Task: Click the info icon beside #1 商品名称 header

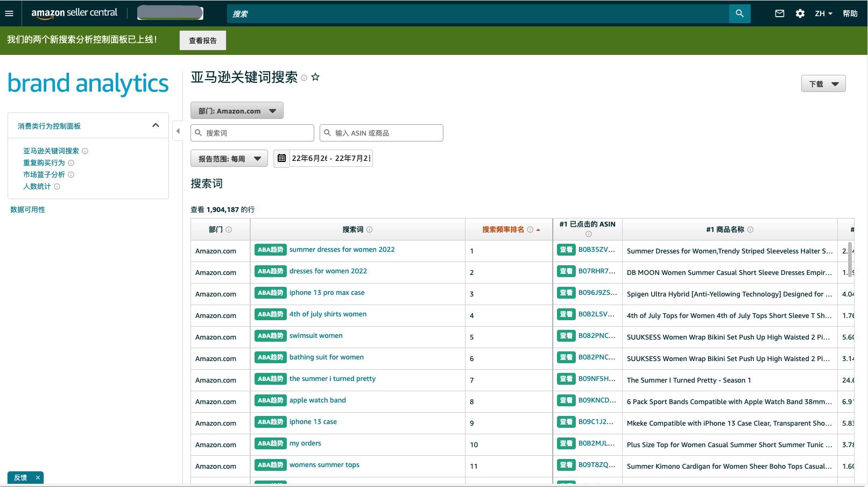Action: click(750, 229)
